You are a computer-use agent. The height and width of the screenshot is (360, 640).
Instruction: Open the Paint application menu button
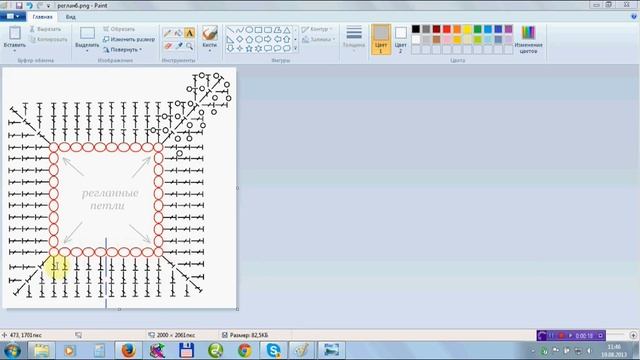click(x=13, y=17)
